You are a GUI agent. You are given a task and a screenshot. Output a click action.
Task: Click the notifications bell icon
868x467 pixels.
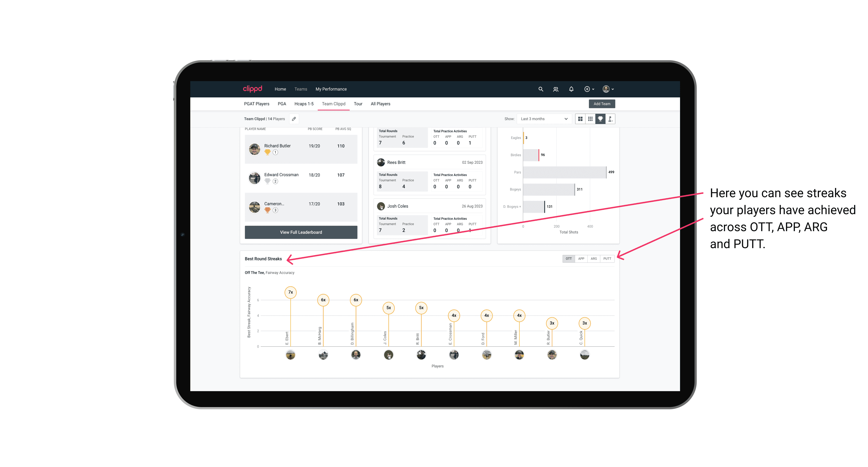click(571, 89)
